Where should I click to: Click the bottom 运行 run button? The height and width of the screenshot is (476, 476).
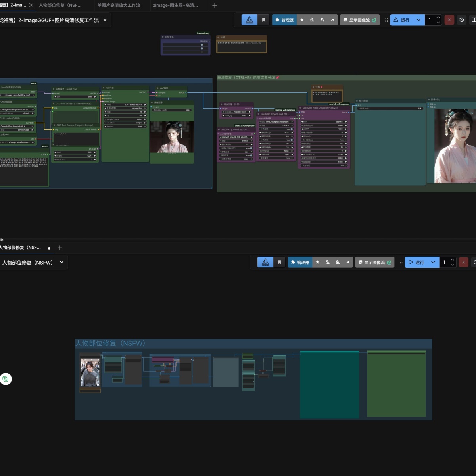(x=416, y=262)
